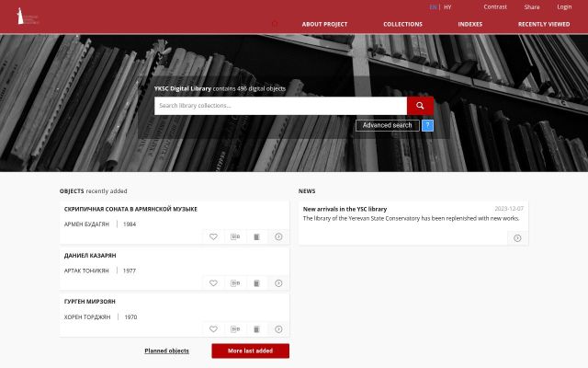Open the news item arrow icon
Image resolution: width=588 pixels, height=368 pixels.
pyautogui.click(x=517, y=238)
